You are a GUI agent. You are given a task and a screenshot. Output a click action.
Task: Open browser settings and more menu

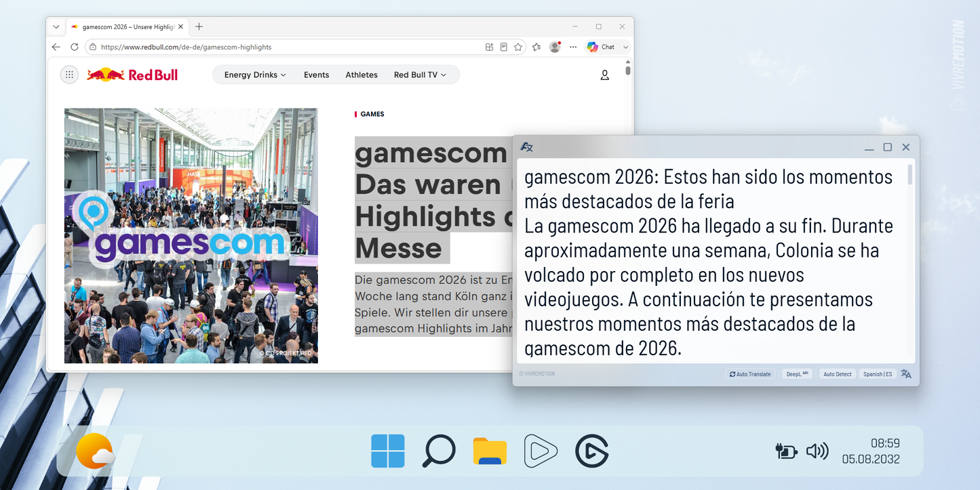click(573, 47)
